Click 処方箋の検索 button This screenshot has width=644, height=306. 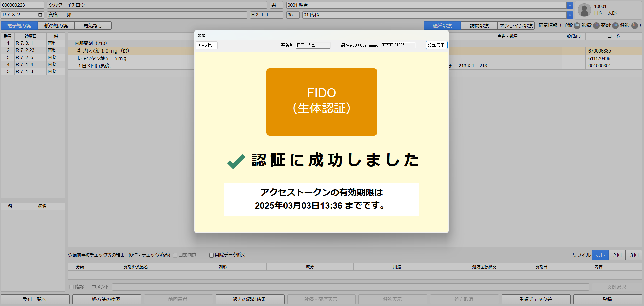coord(107,299)
